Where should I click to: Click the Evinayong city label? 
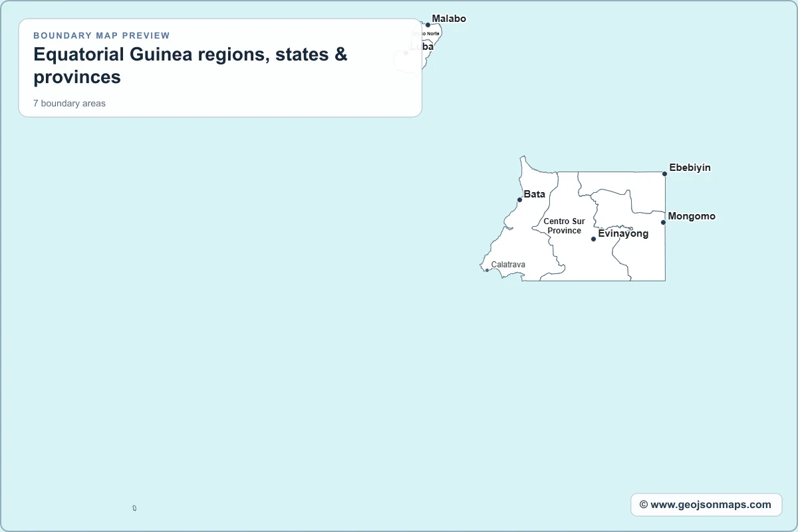click(623, 233)
